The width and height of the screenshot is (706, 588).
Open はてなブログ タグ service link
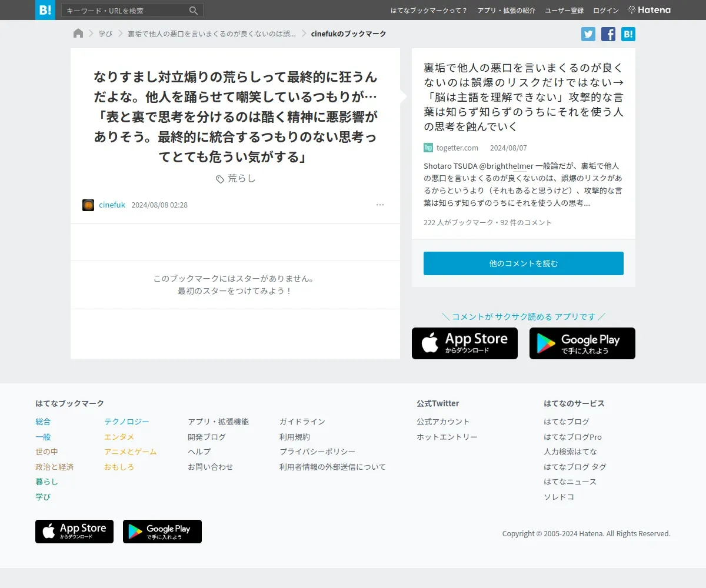point(575,467)
